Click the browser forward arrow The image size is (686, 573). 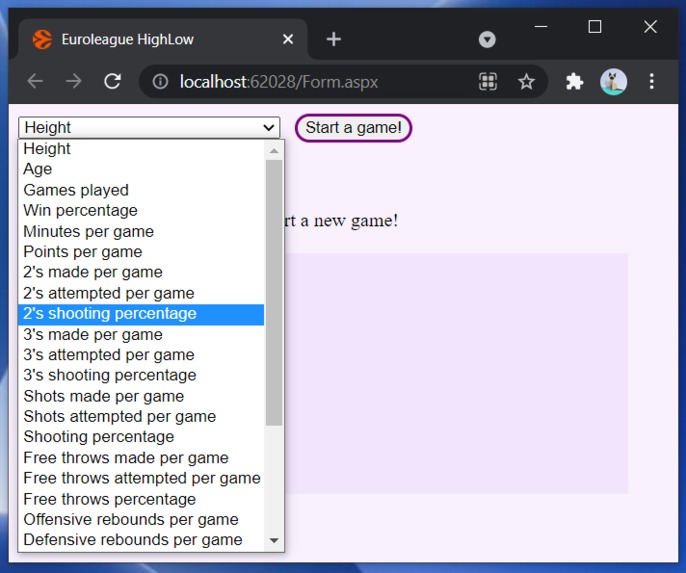(74, 81)
